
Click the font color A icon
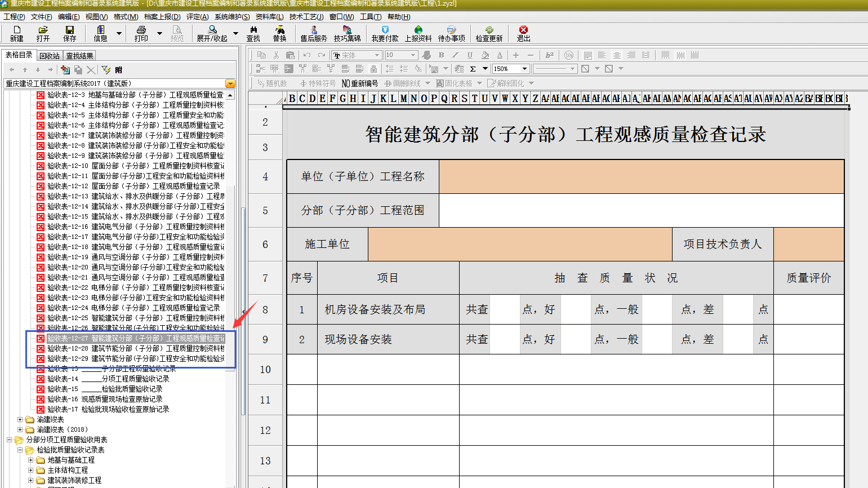pyautogui.click(x=500, y=55)
